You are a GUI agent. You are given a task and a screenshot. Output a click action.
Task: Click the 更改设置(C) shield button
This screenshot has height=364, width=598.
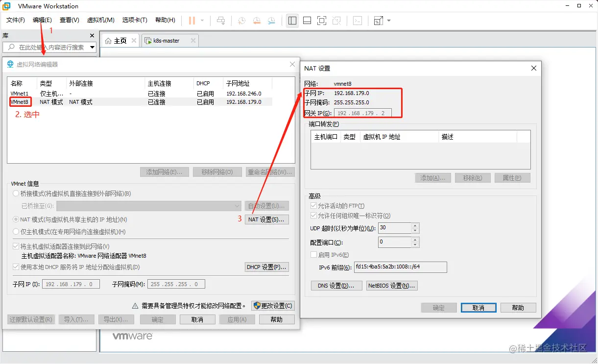coord(273,306)
